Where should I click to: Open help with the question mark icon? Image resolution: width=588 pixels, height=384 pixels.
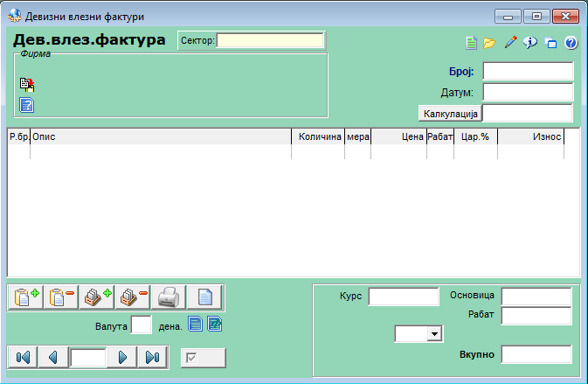point(571,43)
